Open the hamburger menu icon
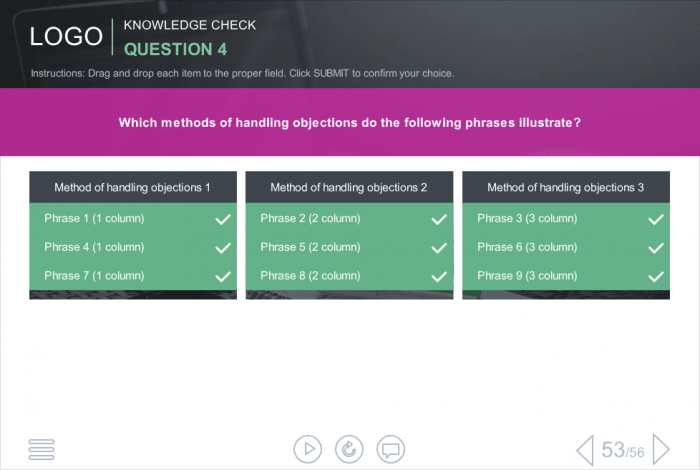The image size is (700, 470). pyautogui.click(x=42, y=449)
